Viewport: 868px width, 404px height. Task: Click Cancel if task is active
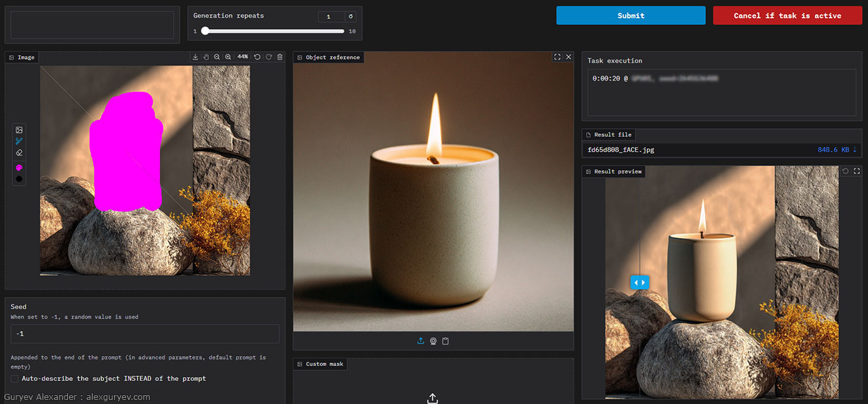click(x=787, y=16)
